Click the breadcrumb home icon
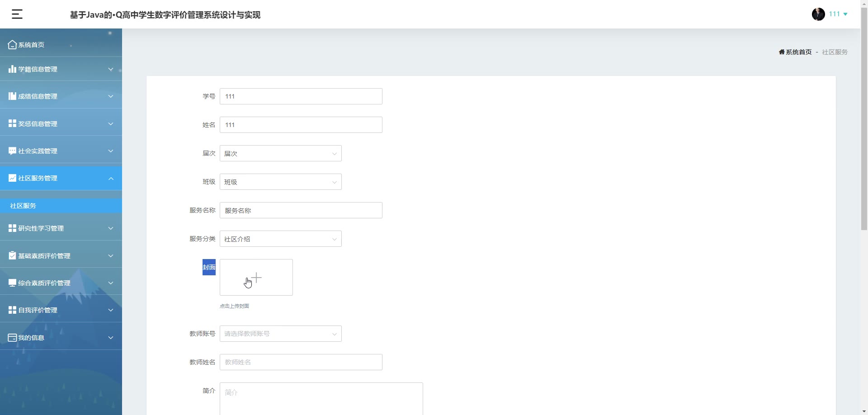868x415 pixels. click(782, 52)
